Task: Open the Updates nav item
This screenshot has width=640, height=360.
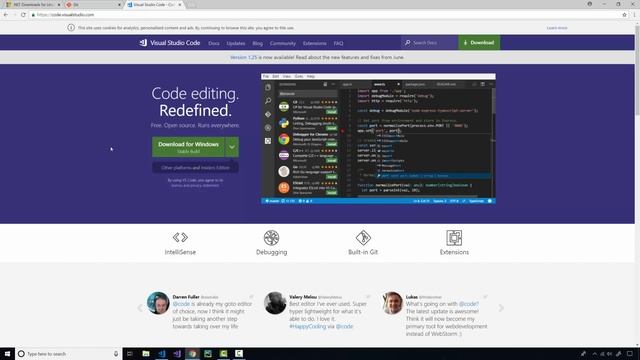Action: (236, 43)
